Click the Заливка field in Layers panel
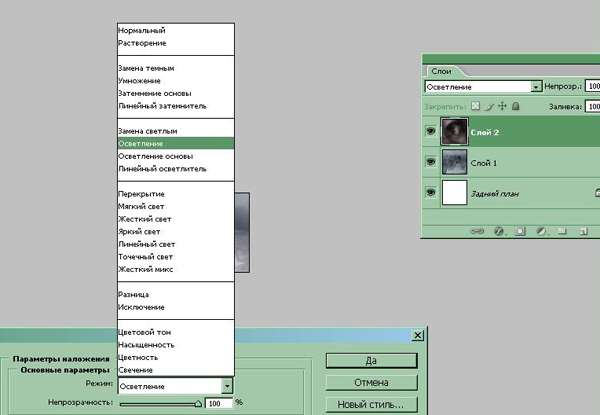 593,106
